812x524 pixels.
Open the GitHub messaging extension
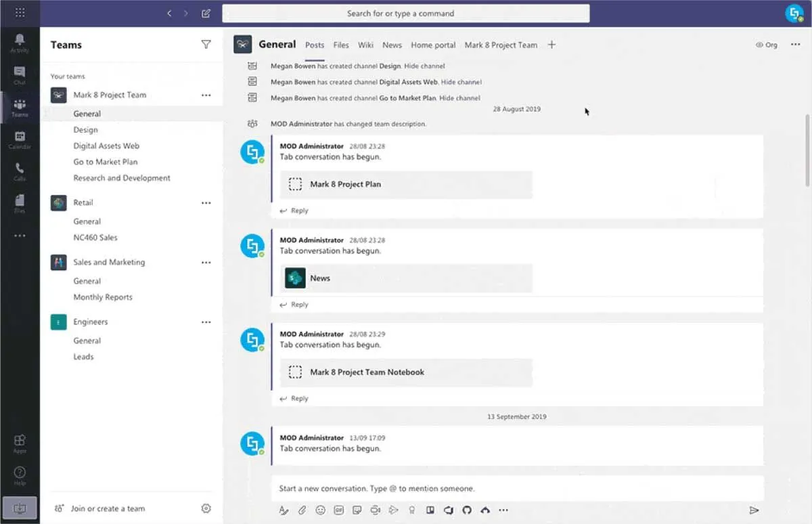pyautogui.click(x=466, y=510)
